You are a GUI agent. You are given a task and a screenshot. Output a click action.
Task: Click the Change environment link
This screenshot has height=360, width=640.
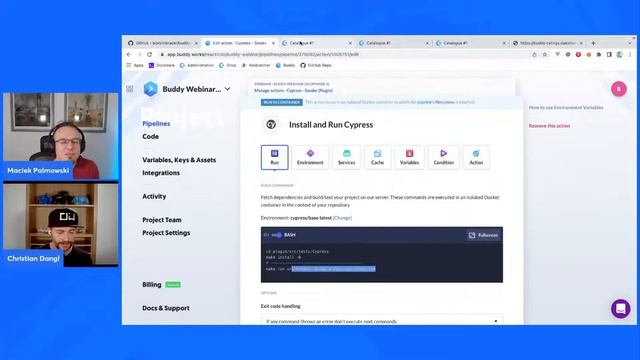click(342, 218)
